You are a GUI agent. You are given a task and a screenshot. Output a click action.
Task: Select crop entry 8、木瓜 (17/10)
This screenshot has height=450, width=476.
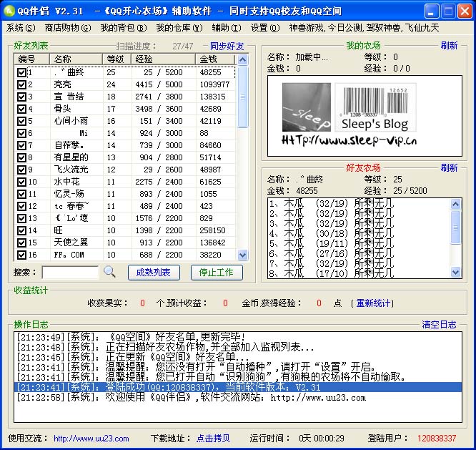(x=359, y=273)
